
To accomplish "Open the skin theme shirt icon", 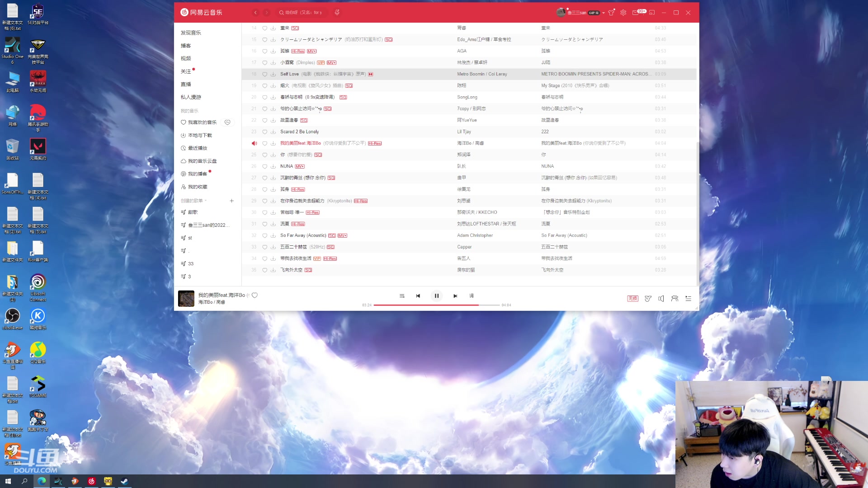I will click(x=611, y=13).
